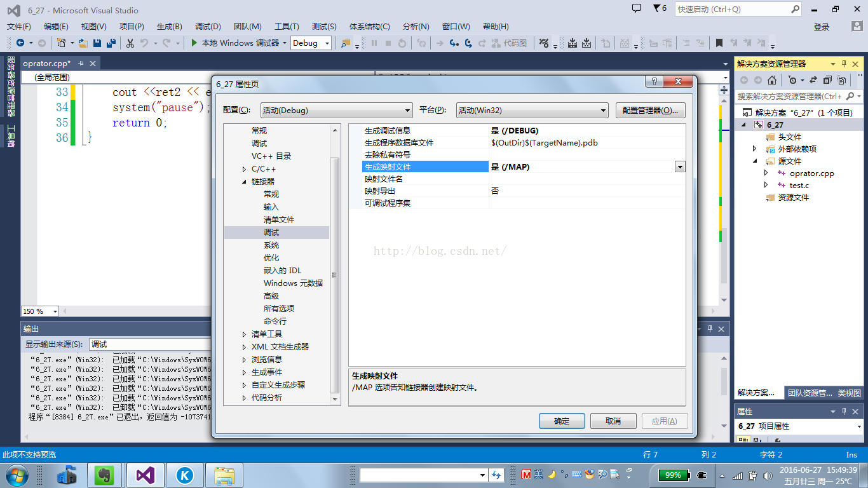Screen dimensions: 868x488
Task: Open the 帮助(H) help menu
Action: point(496,26)
